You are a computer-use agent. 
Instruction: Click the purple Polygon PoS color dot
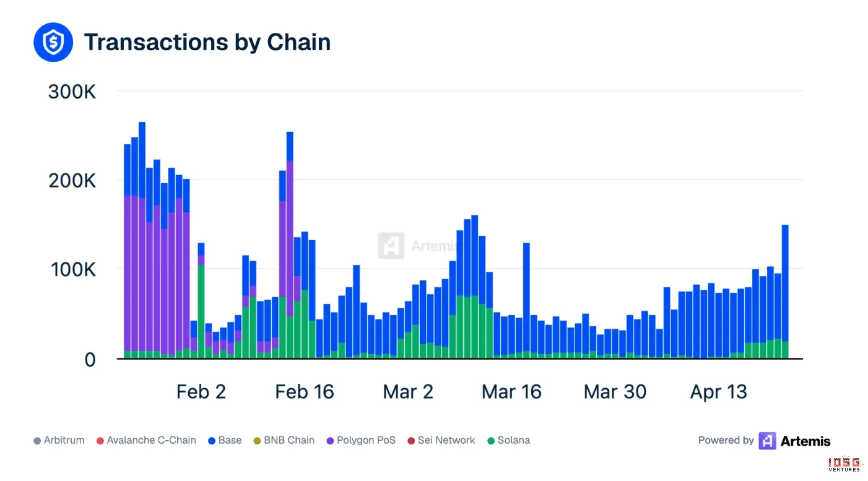coord(330,441)
